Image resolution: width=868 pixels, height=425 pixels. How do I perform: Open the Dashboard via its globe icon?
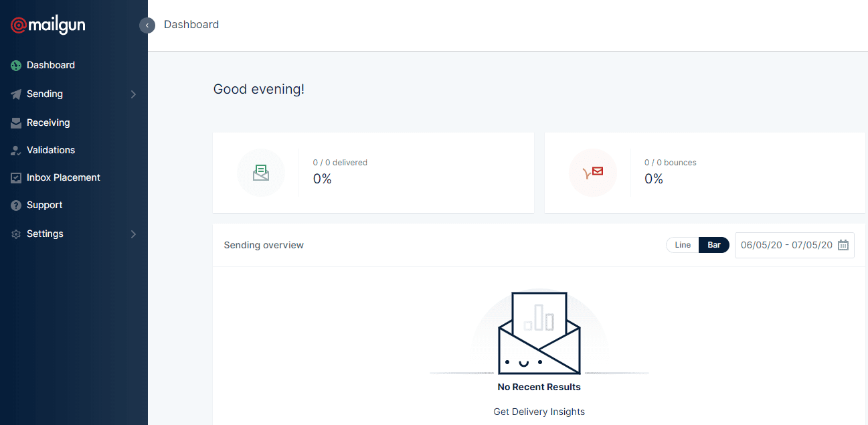point(15,65)
